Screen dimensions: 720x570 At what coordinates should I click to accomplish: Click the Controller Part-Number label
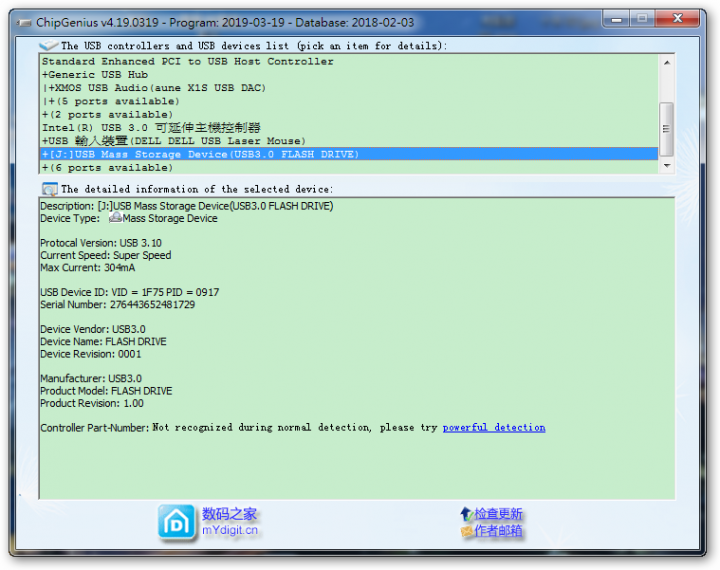tap(95, 428)
